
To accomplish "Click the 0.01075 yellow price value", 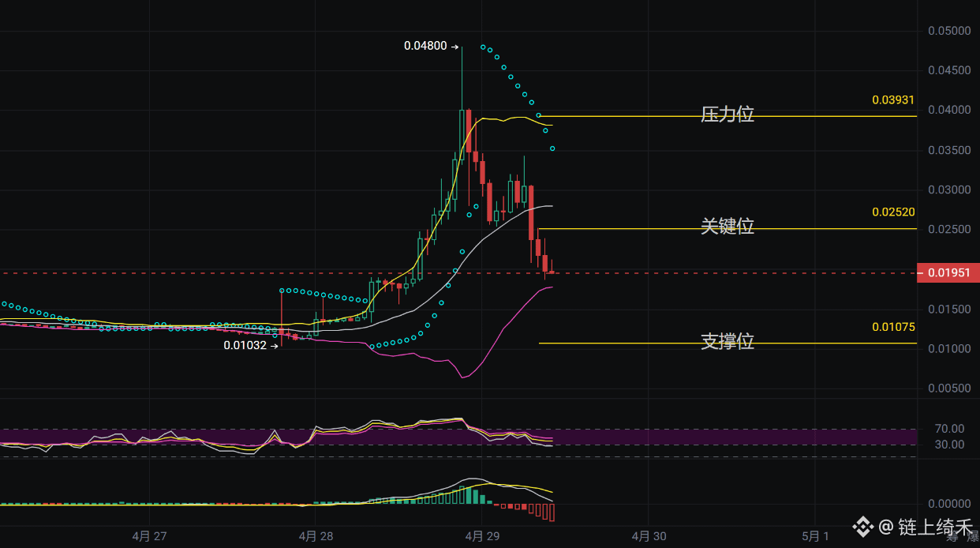I will point(893,327).
